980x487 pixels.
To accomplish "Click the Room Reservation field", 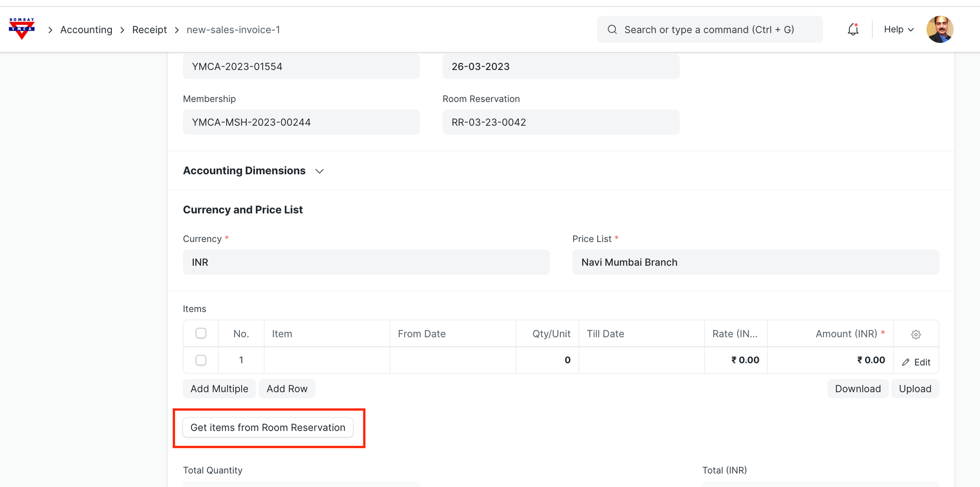I will click(560, 123).
